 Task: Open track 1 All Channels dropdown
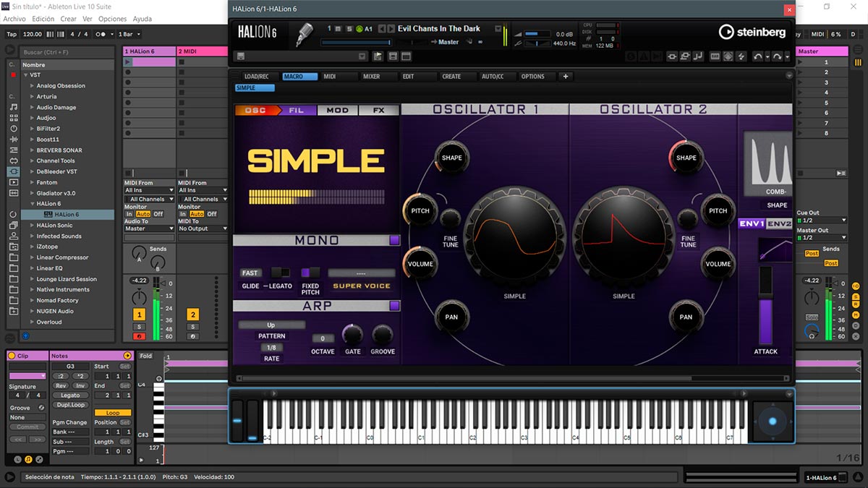click(149, 199)
